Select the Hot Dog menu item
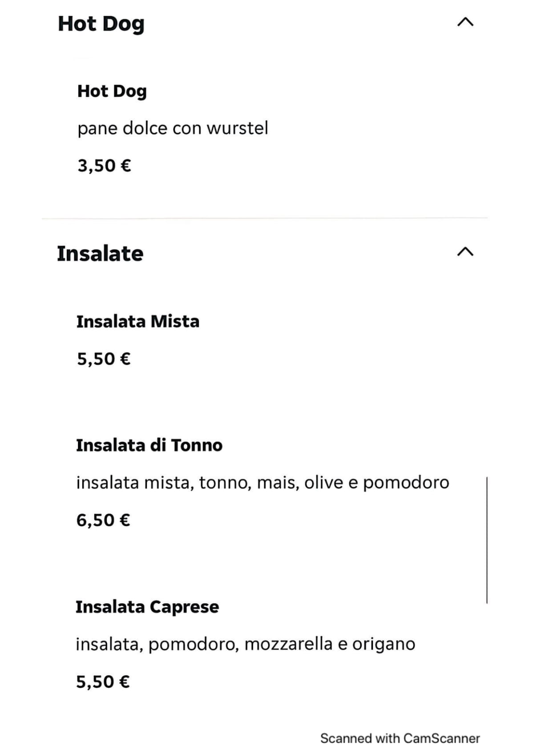 [x=111, y=91]
